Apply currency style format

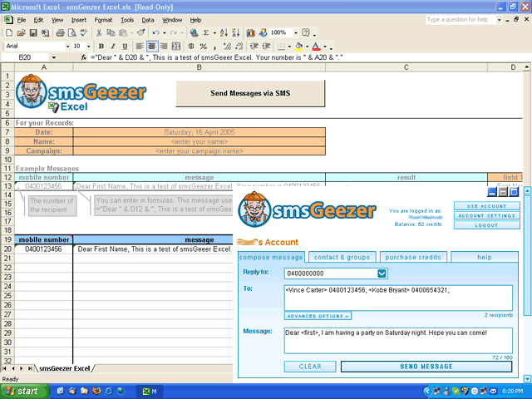point(191,47)
